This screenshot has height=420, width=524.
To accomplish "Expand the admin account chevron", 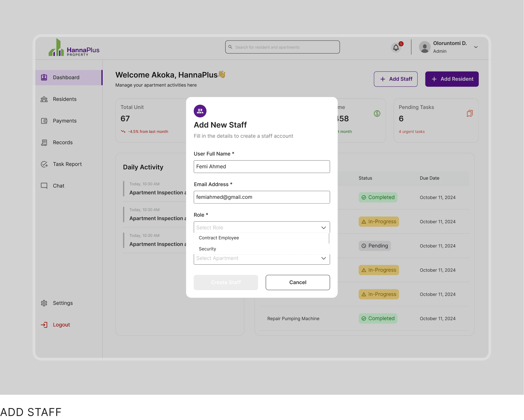I will pyautogui.click(x=476, y=47).
